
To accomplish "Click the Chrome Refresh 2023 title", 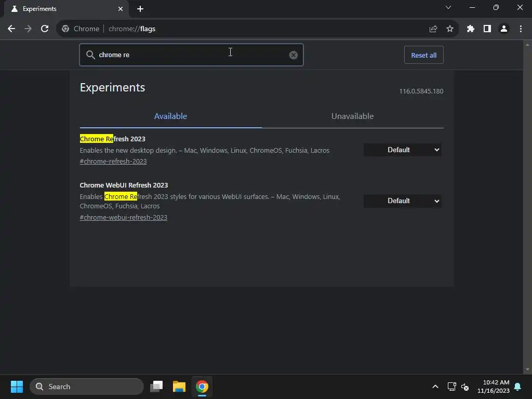I will coord(112,139).
